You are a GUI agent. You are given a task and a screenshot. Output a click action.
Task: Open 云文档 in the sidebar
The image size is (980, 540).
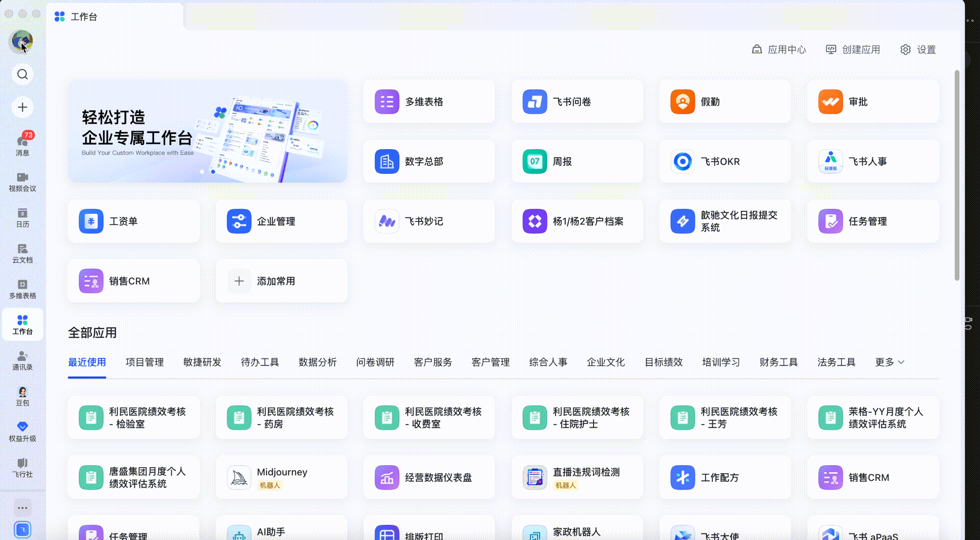pos(22,254)
